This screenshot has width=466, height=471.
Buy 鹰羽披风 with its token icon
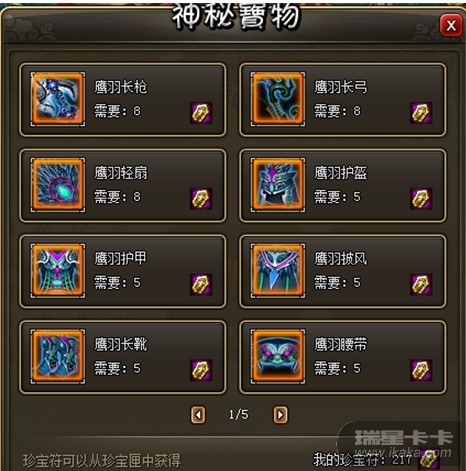click(421, 284)
